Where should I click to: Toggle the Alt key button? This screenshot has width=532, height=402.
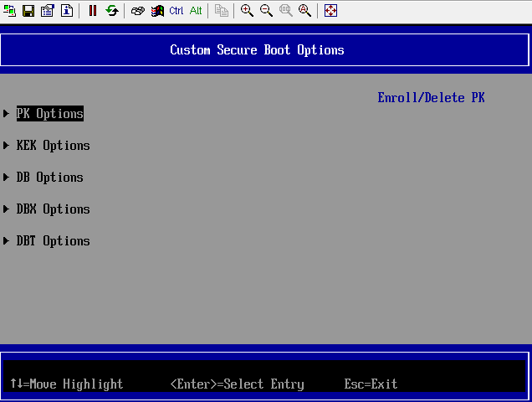tap(196, 10)
